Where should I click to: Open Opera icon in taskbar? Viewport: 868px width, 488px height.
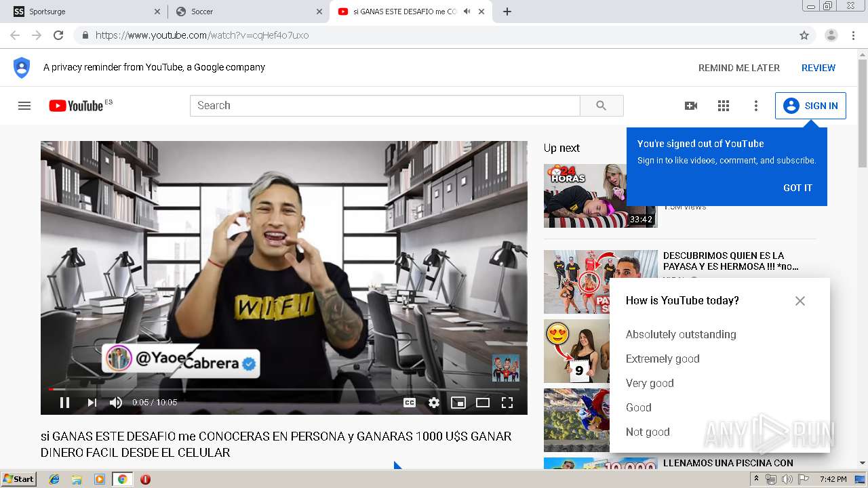click(x=145, y=479)
